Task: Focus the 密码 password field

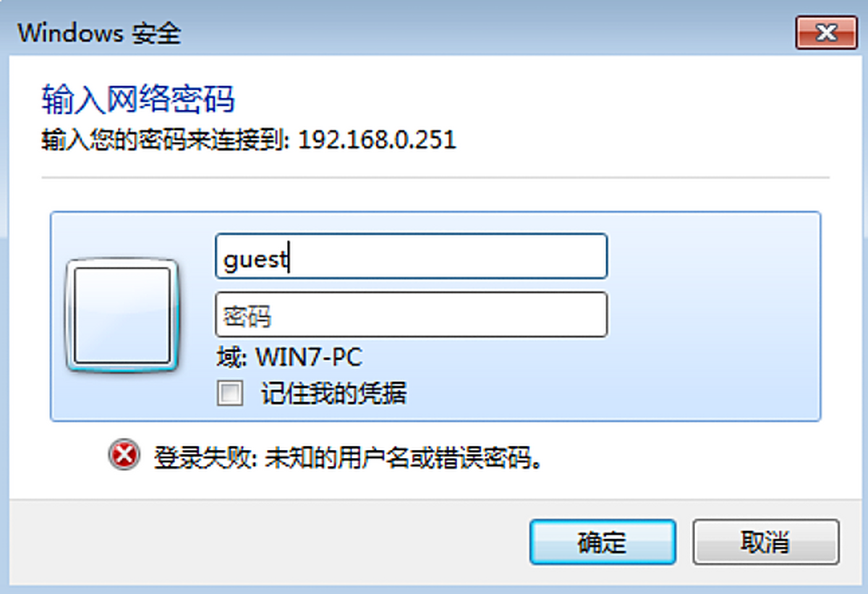Action: [x=411, y=315]
